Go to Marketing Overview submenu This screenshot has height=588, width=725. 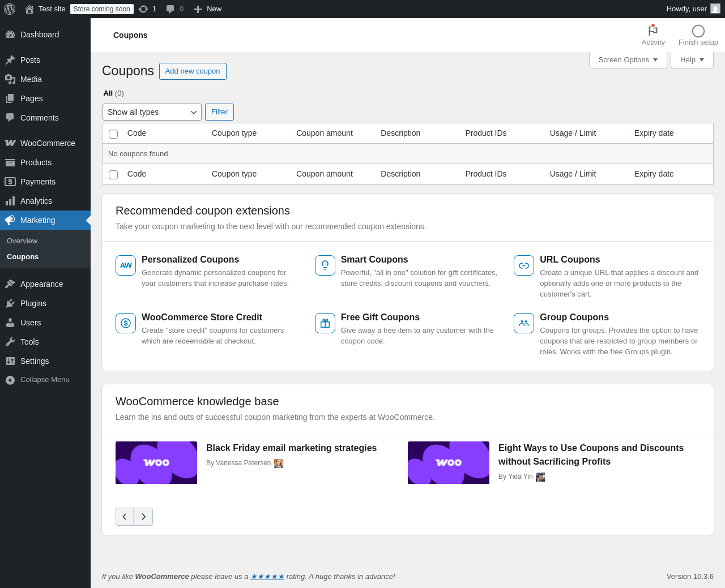pos(22,241)
